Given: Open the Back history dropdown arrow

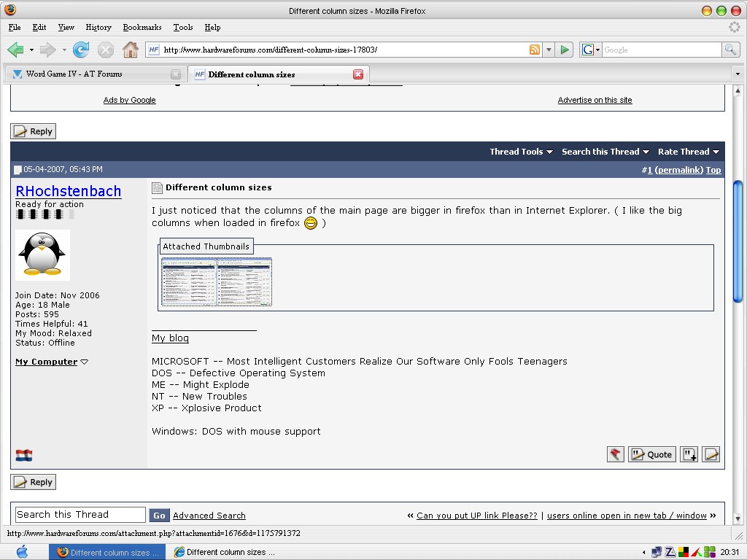Looking at the screenshot, I should click(x=31, y=50).
